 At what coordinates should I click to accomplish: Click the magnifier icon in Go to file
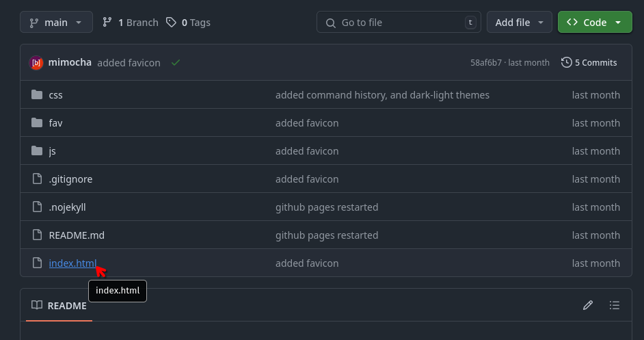331,23
